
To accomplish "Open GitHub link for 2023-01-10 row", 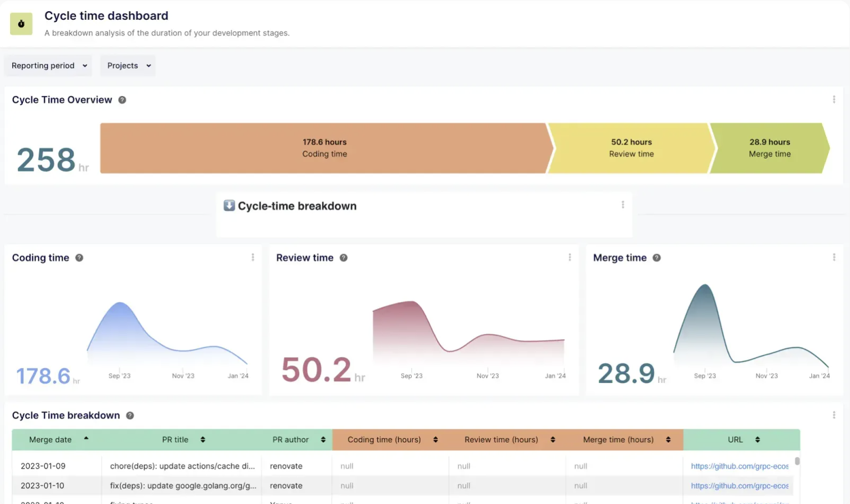I will [x=739, y=486].
